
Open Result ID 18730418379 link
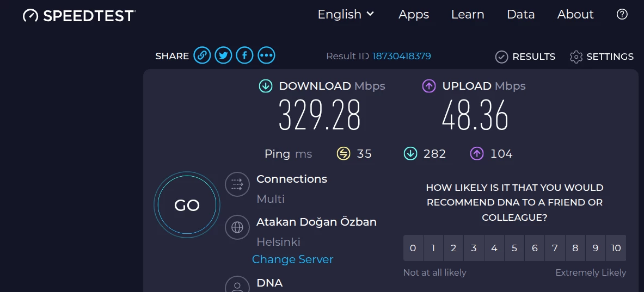tap(402, 56)
